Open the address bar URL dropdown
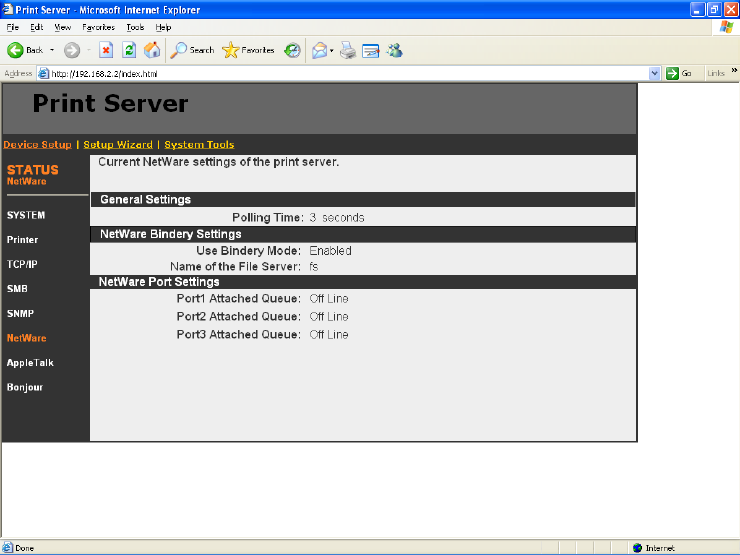Screen dimensions: 740x555 pyautogui.click(x=654, y=73)
